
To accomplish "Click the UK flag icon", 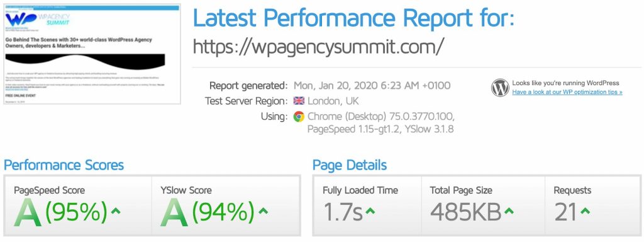I will [x=299, y=101].
